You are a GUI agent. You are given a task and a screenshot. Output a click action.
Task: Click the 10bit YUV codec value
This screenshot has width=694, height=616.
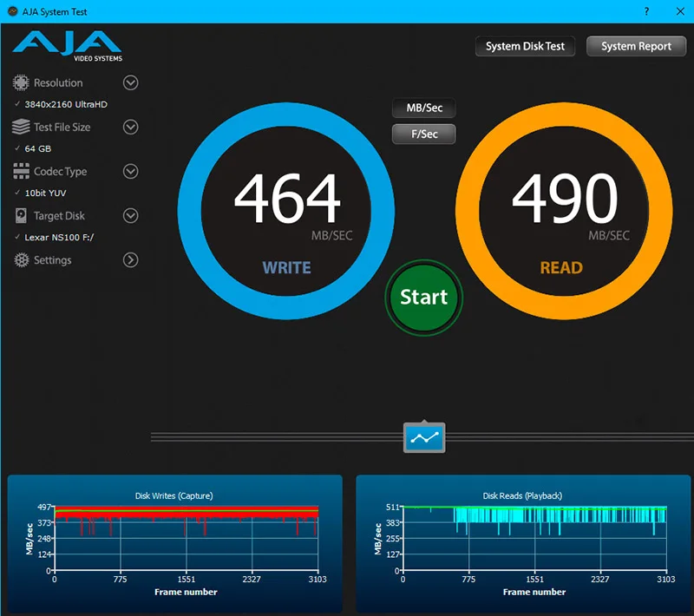tap(46, 193)
